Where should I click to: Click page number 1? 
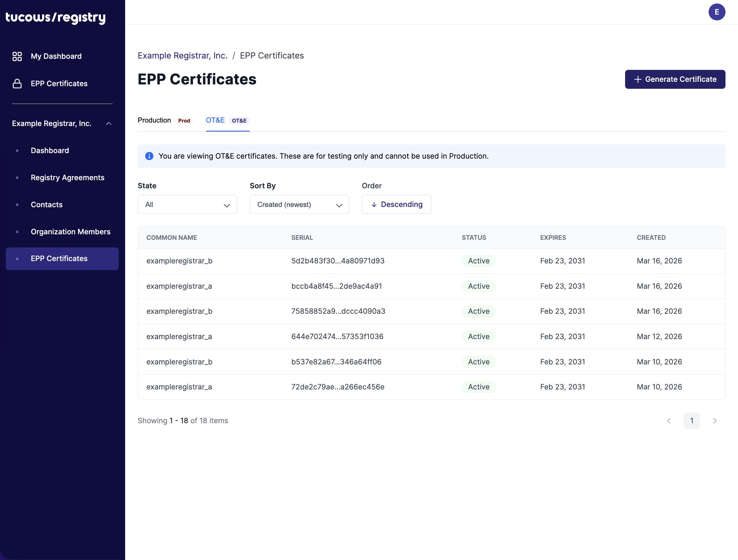click(x=692, y=421)
